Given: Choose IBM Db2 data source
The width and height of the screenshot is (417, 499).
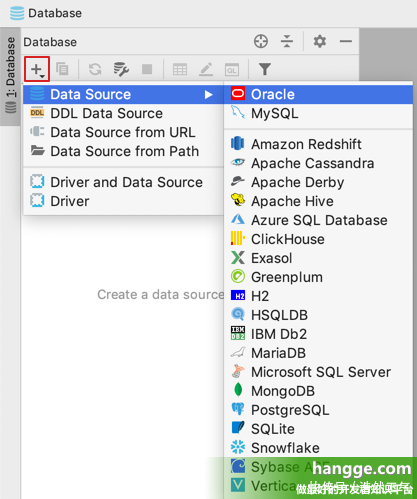Looking at the screenshot, I should tap(318, 334).
